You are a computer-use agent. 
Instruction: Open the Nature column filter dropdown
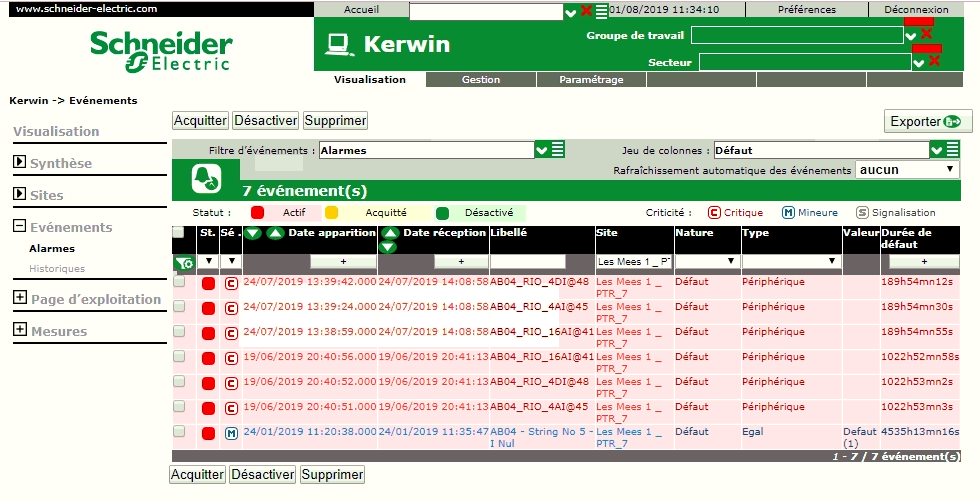(706, 261)
